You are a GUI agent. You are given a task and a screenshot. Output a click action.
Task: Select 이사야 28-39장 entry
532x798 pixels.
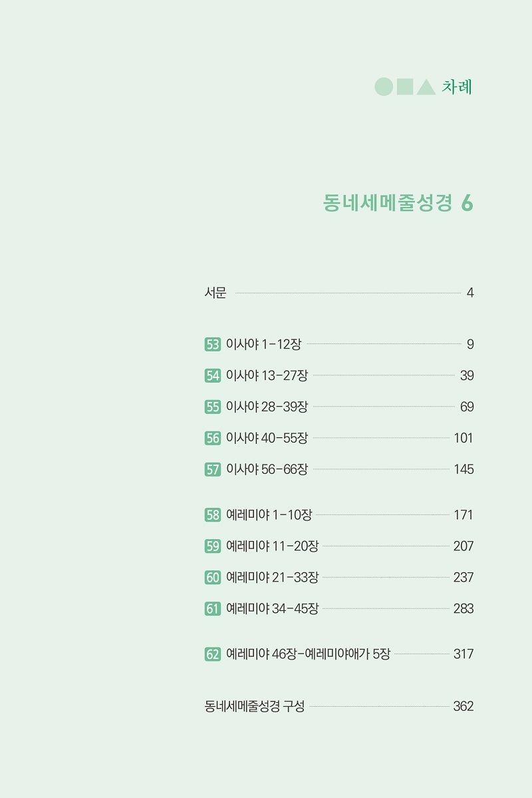pyautogui.click(x=339, y=407)
